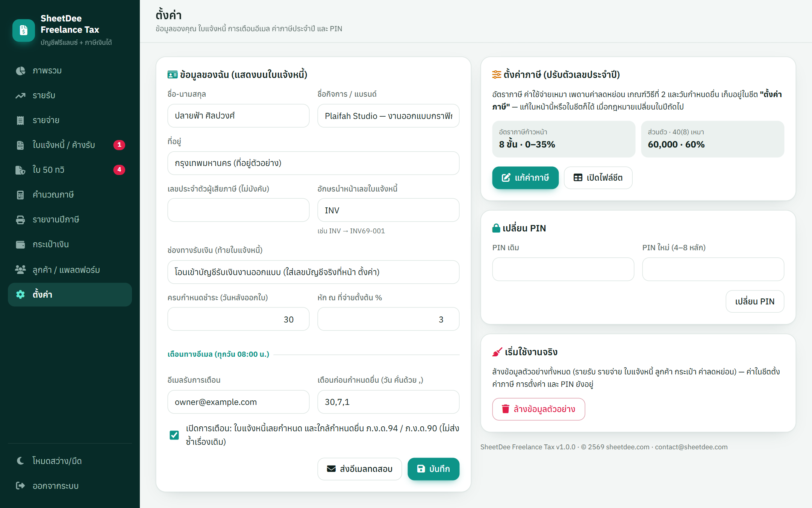The width and height of the screenshot is (812, 508).
Task: Toggle the เปิดการเตือน email alert checkbox
Action: point(174,435)
